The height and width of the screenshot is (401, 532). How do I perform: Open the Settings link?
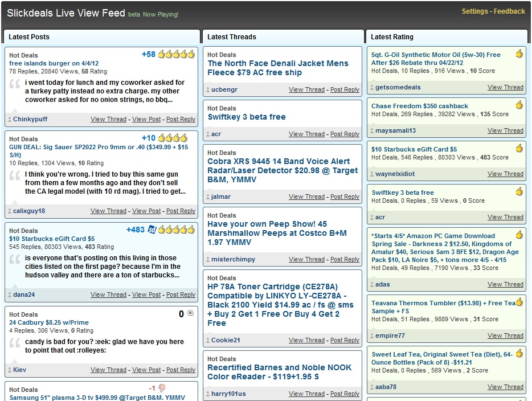pos(474,11)
